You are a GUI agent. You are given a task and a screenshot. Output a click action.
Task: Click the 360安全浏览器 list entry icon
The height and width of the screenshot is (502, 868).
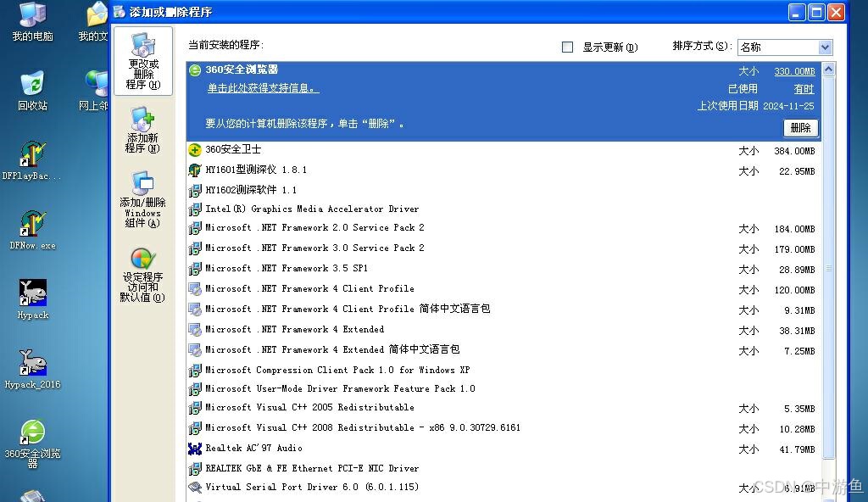(195, 70)
